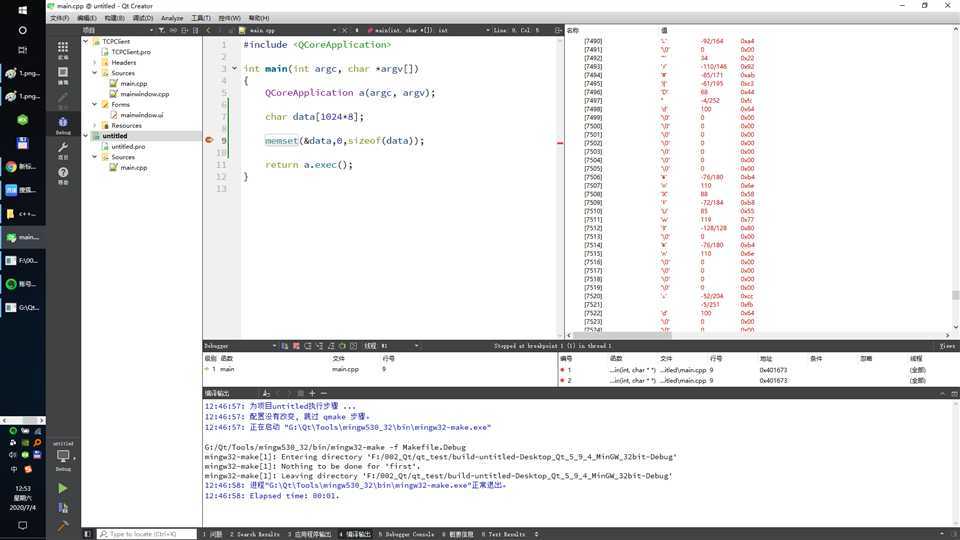Expand the Headers folder

95,62
